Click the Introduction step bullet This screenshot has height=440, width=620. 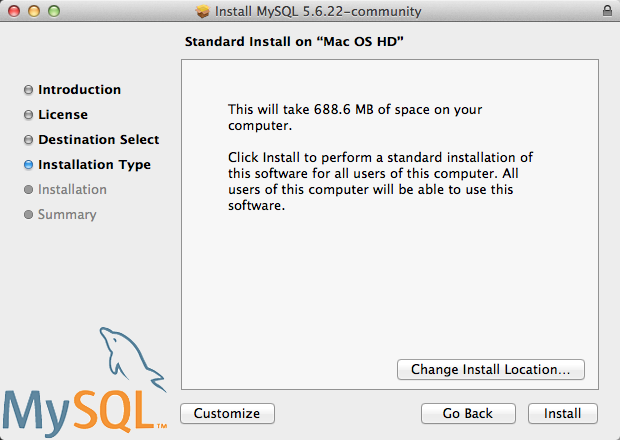tap(28, 90)
